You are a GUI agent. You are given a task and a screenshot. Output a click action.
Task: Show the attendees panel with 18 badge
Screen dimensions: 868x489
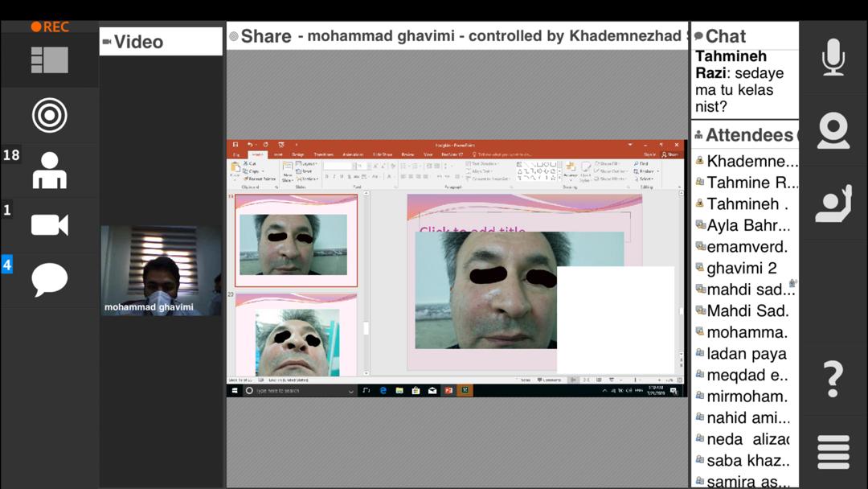(49, 170)
